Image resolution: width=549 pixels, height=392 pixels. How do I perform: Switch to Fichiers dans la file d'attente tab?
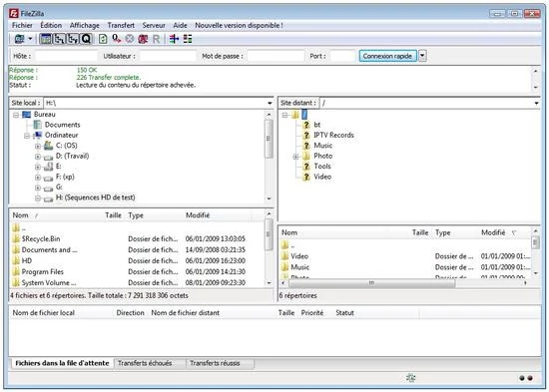coord(62,363)
